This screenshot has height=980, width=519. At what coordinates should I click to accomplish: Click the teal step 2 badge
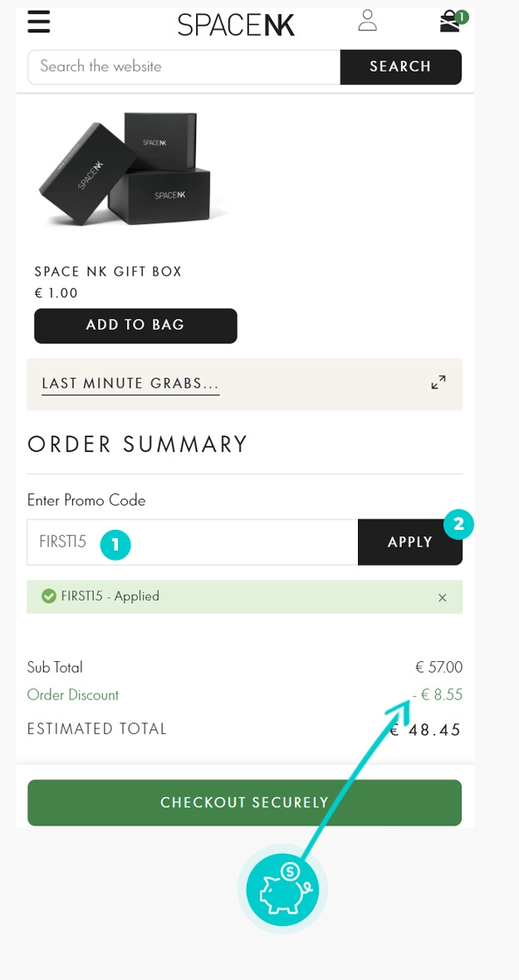coord(458,525)
